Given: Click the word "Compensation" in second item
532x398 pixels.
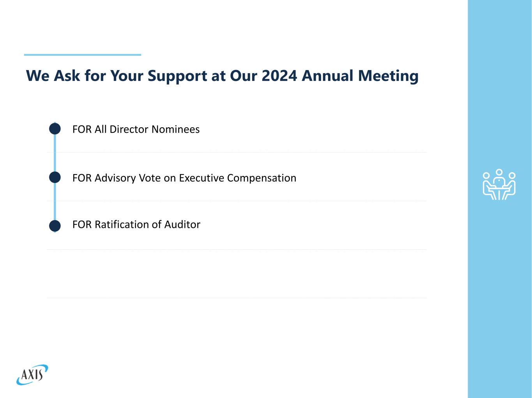Looking at the screenshot, I should pos(262,178).
